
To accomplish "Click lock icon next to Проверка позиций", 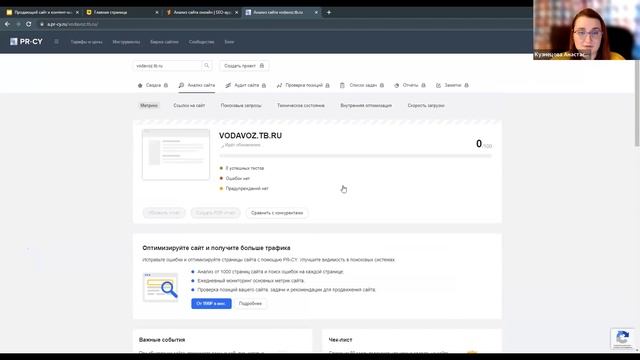I will coord(327,85).
